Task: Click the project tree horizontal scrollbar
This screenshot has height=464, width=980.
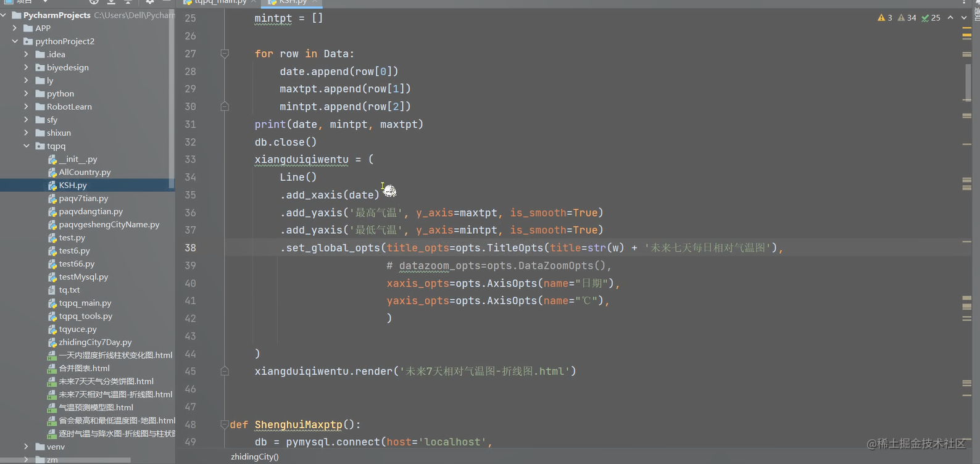Action: click(x=65, y=460)
